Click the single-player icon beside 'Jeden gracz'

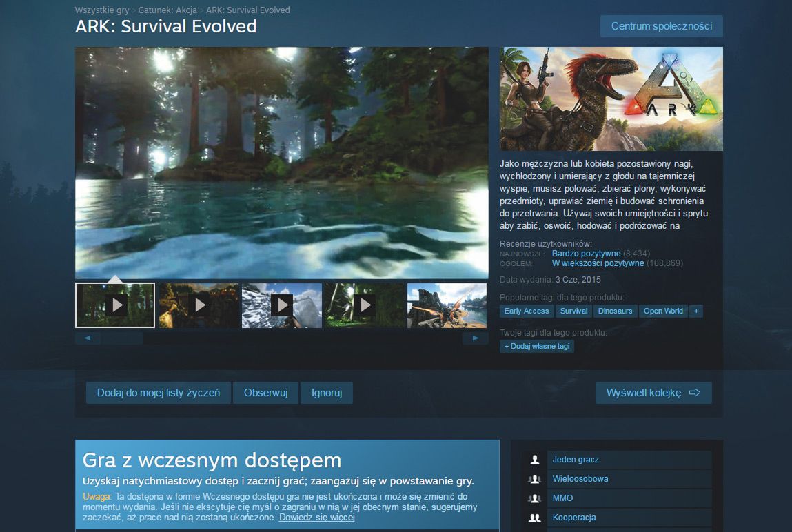[x=534, y=460]
